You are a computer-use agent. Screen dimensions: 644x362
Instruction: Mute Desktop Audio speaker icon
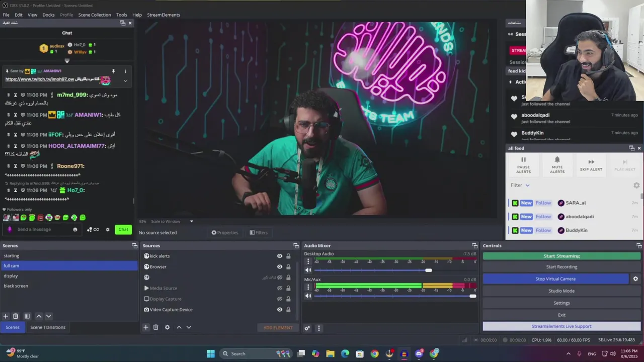tap(308, 270)
